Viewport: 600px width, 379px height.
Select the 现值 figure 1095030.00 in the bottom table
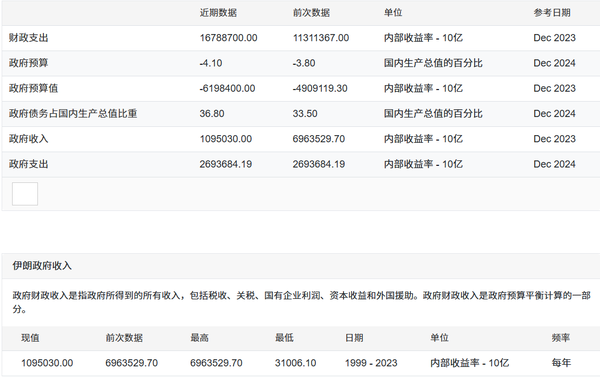[x=47, y=363]
